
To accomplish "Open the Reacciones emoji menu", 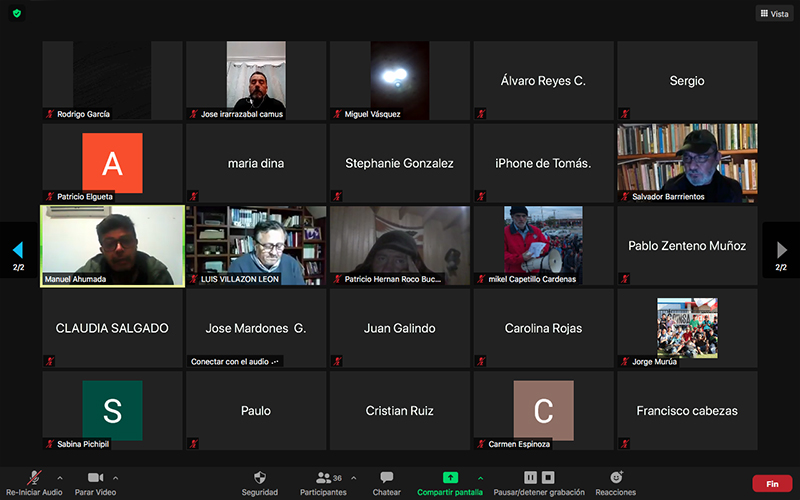I will coord(615,478).
